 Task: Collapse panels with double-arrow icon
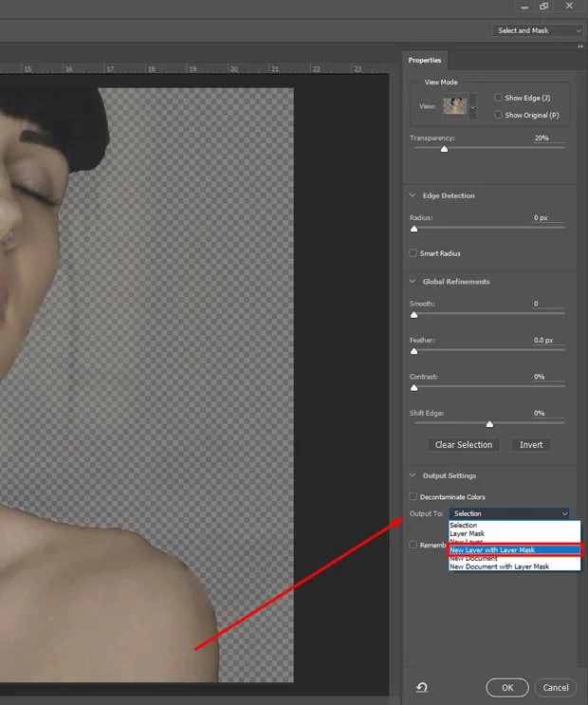pyautogui.click(x=580, y=46)
